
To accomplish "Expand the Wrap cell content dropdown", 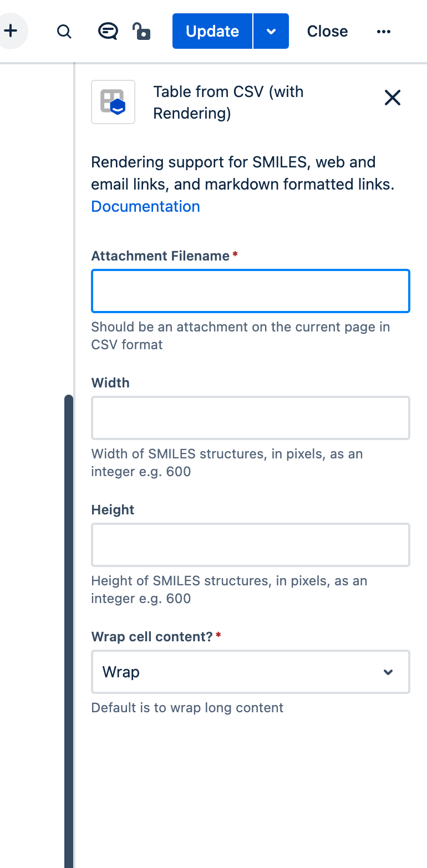I will point(250,672).
